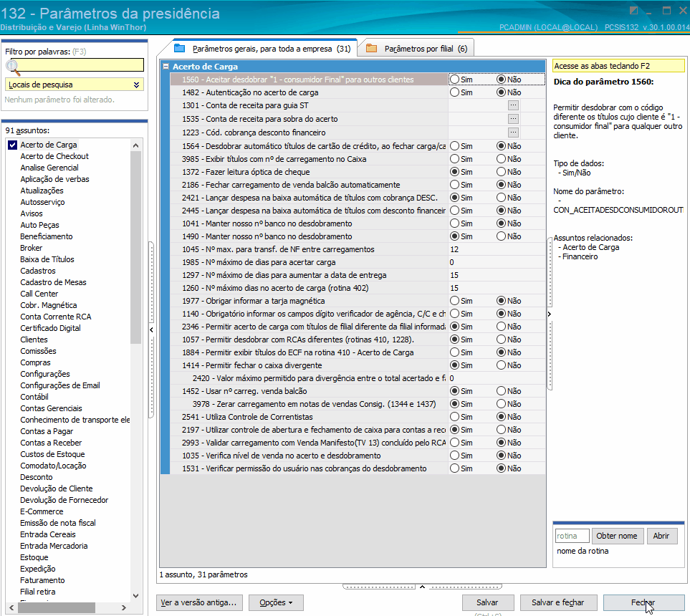The image size is (690, 616).
Task: Select Sim for 1560 Aceitar desdobrar consumidor final
Action: (x=454, y=80)
